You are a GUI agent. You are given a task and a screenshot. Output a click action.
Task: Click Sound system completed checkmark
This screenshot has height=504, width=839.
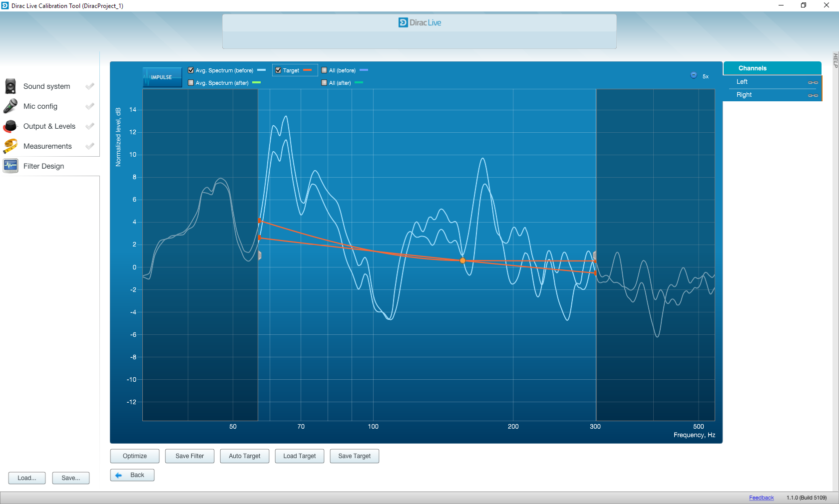pyautogui.click(x=90, y=86)
